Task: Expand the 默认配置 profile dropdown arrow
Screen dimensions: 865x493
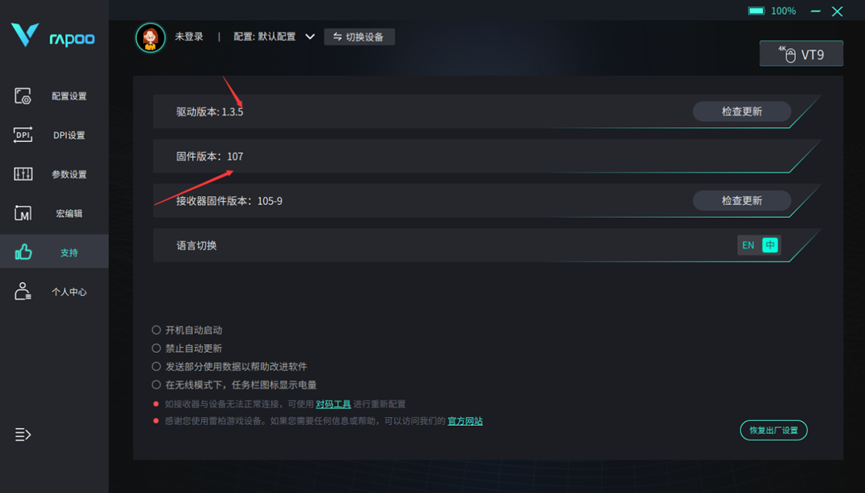Action: 310,37
